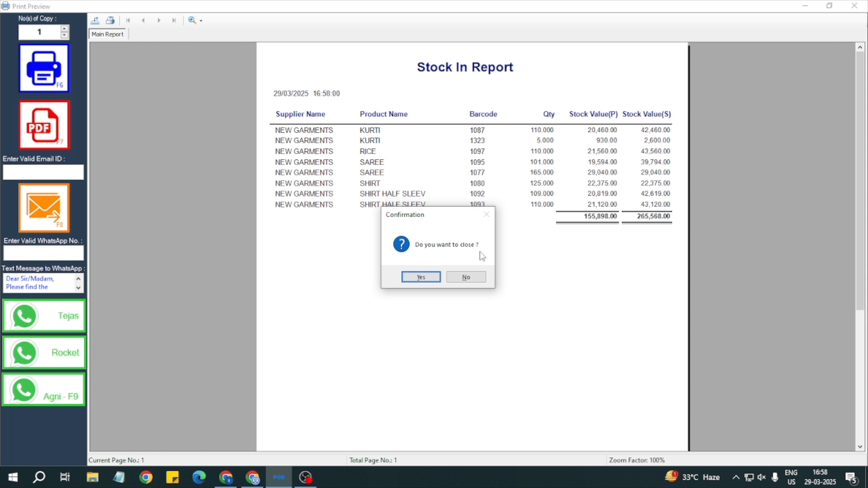Increase number of copies with up arrow

tap(65, 29)
